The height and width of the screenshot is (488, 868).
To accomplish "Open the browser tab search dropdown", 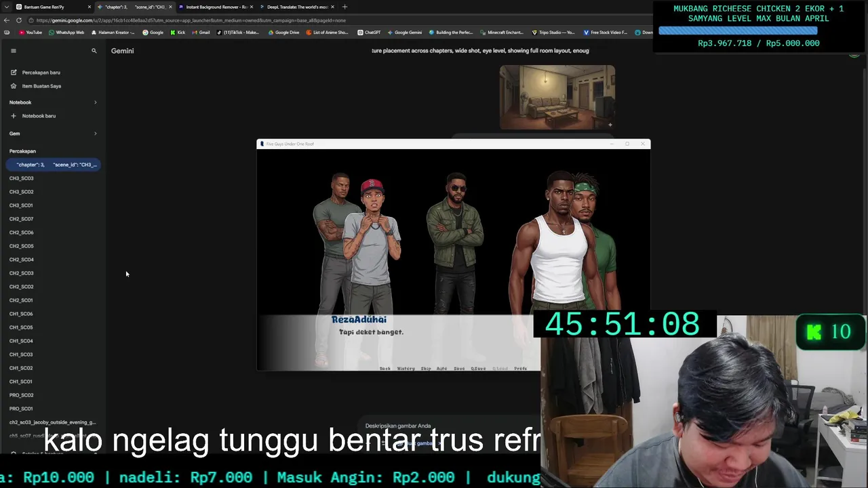I will click(6, 7).
